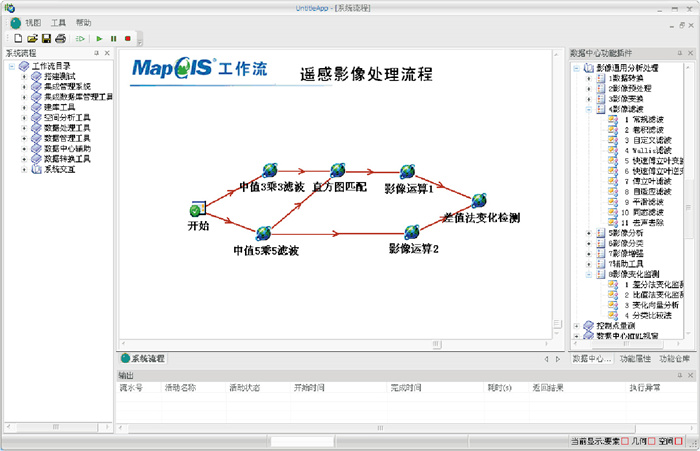Pause the running workflow
Screen dimensions: 700x451
(x=113, y=39)
